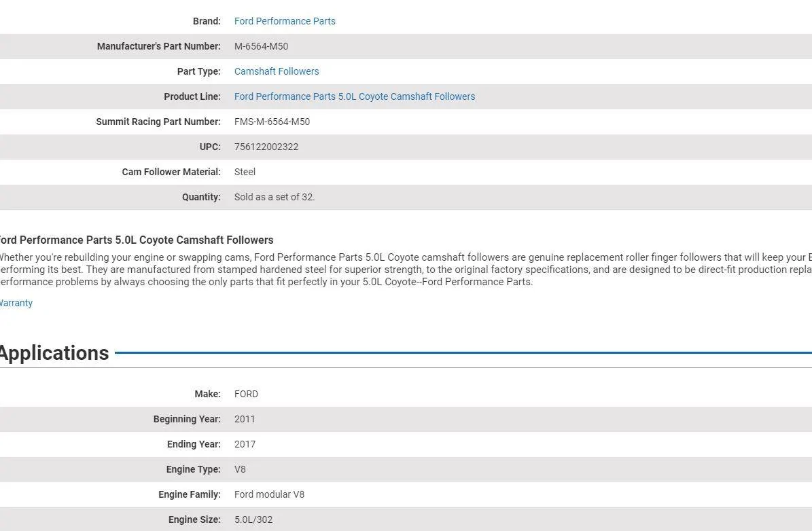Click the 'Engine Type:' label
812x531 pixels.
coord(194,470)
